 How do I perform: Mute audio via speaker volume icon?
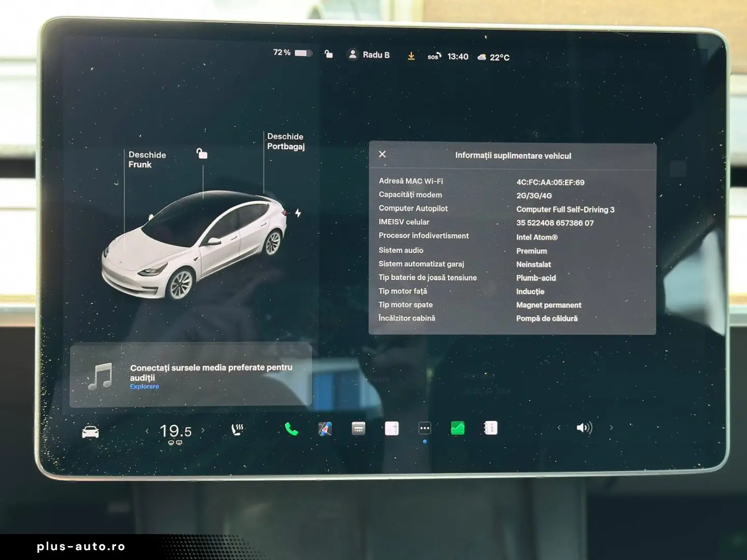[584, 428]
